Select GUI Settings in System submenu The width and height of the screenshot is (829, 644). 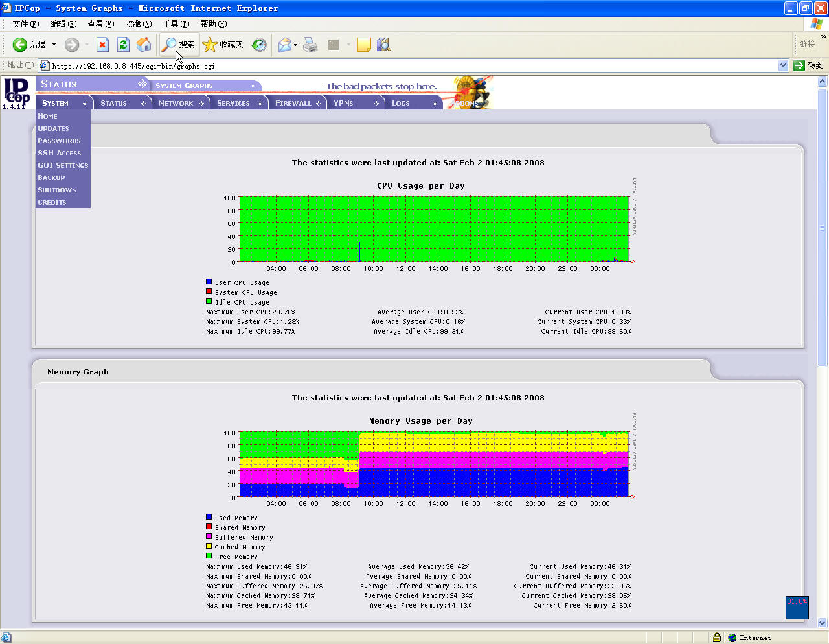[x=63, y=165]
